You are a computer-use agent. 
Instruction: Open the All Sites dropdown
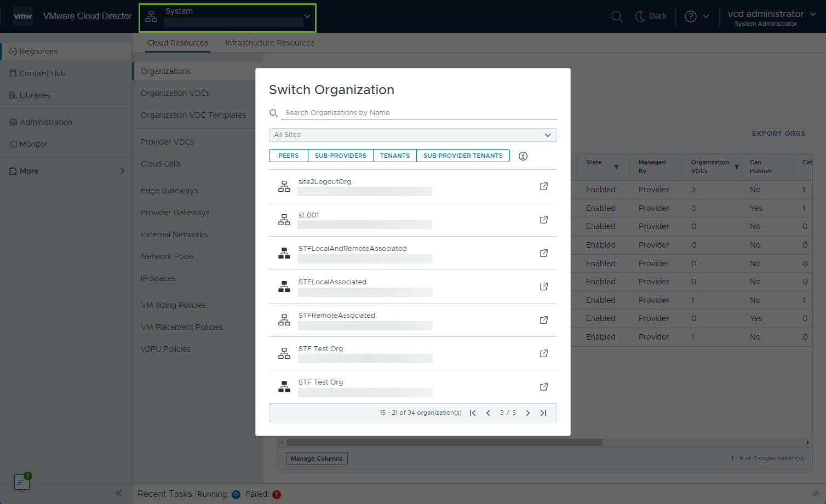pos(413,135)
